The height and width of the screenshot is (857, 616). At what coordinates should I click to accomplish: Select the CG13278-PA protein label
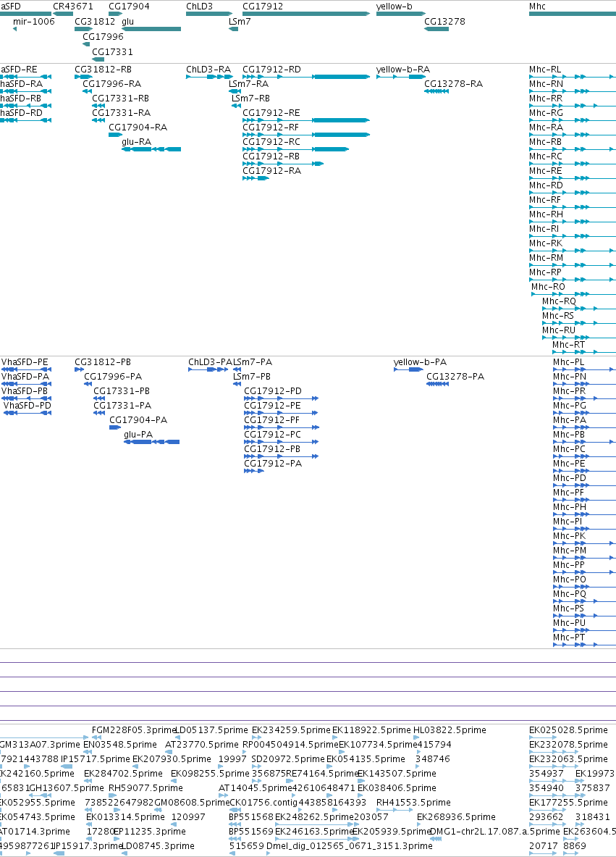455,377
